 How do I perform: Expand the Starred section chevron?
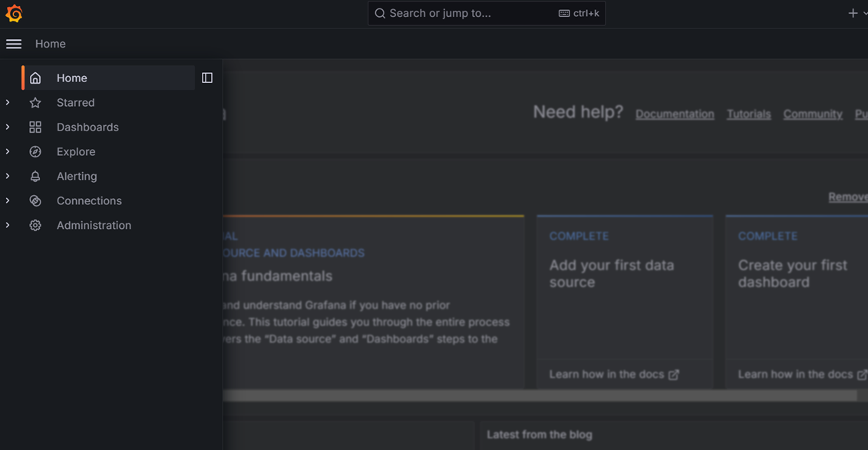click(x=8, y=102)
